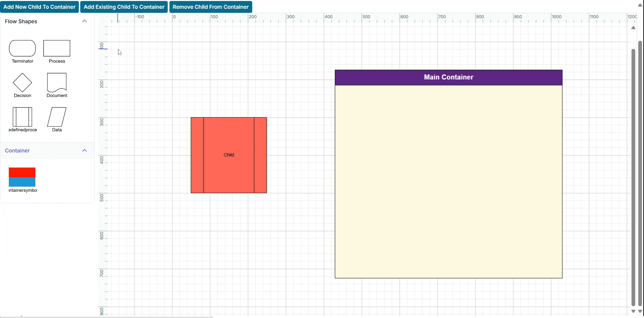644x318 pixels.
Task: Choose the Data parallelogram shape
Action: pyautogui.click(x=57, y=117)
